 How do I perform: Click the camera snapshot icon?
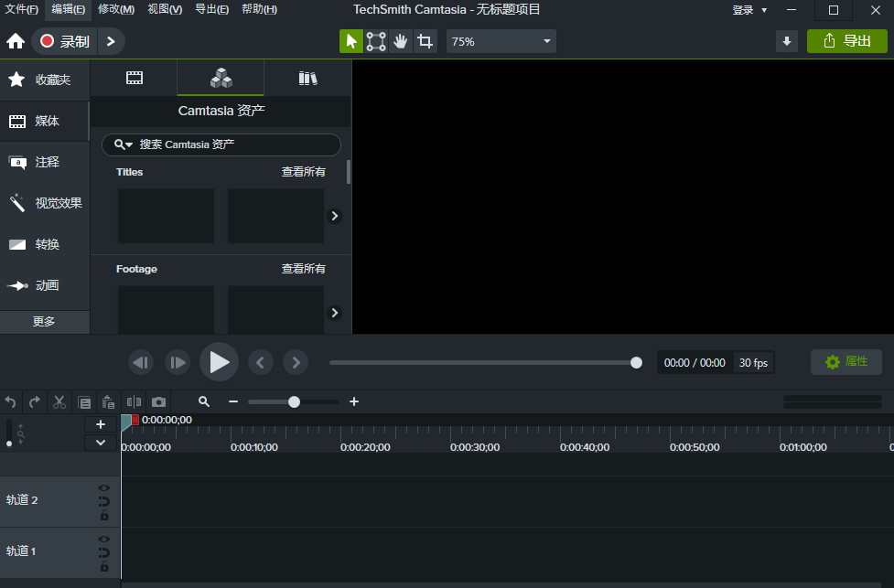tap(158, 402)
